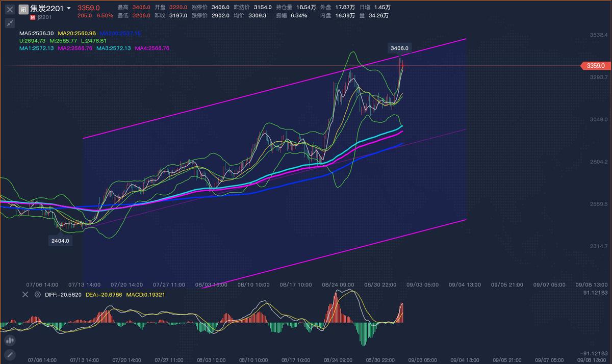The height and width of the screenshot is (364, 612).
Task: Close the main chart with the X icon
Action: [x=9, y=9]
